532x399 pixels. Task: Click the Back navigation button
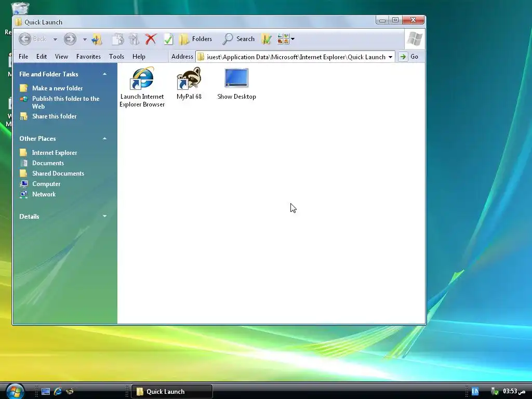coord(33,39)
